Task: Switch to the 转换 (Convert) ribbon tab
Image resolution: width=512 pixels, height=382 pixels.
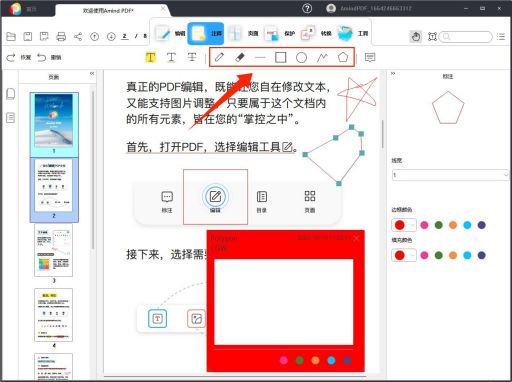Action: pos(316,34)
